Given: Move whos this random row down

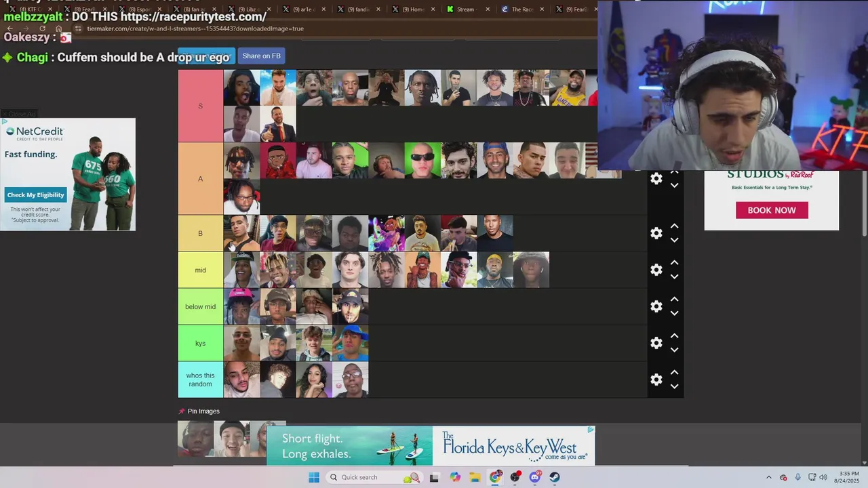Looking at the screenshot, I should click(674, 386).
